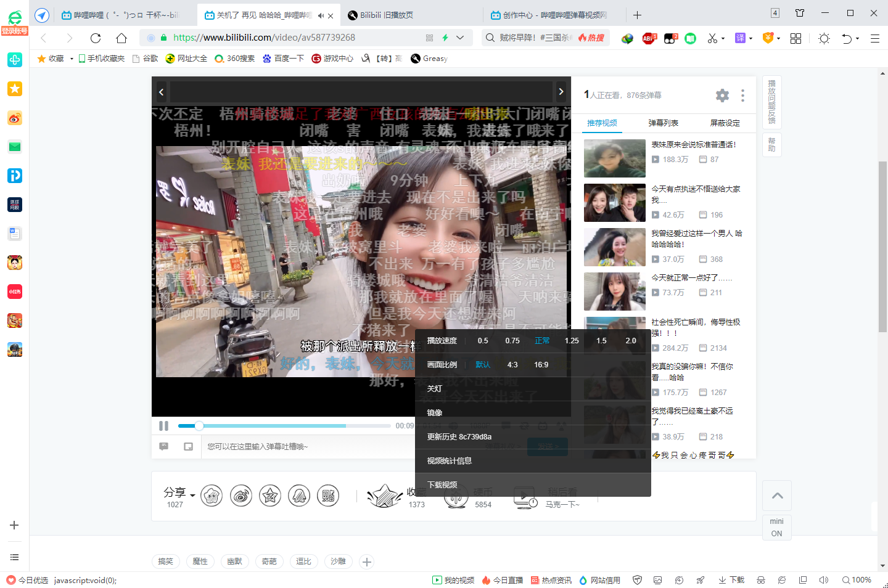Viewport: 888px width, 588px height.
Task: Set playback speed to 0.5
Action: [483, 341]
